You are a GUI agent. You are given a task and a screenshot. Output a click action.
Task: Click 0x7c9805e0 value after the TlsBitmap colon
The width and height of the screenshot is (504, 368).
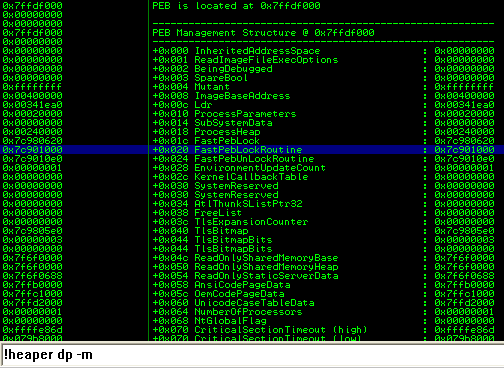[464, 231]
